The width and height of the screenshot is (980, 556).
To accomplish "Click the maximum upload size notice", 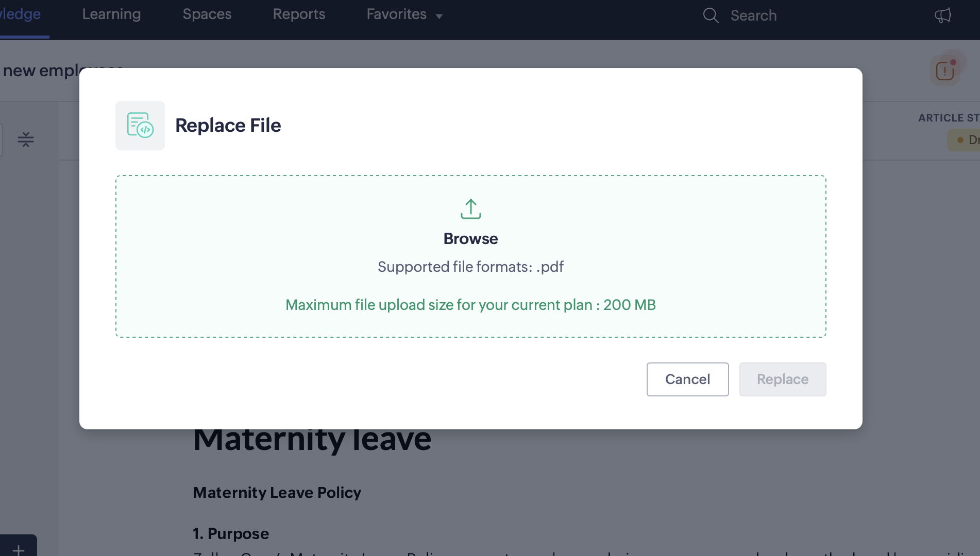I will [x=470, y=305].
